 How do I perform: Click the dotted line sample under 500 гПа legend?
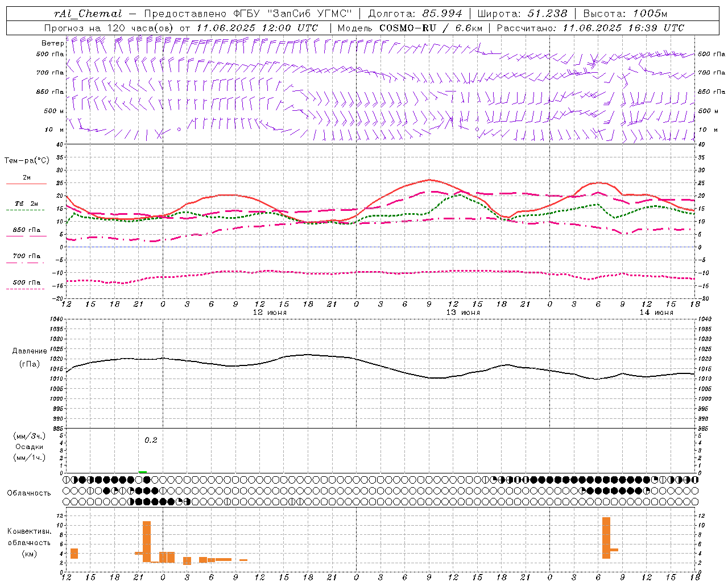[25, 289]
